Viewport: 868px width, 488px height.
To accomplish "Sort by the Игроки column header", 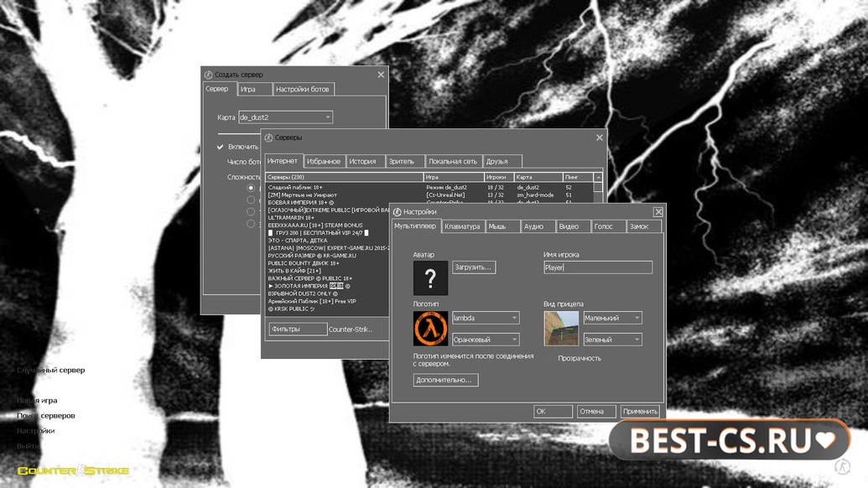I will click(499, 177).
